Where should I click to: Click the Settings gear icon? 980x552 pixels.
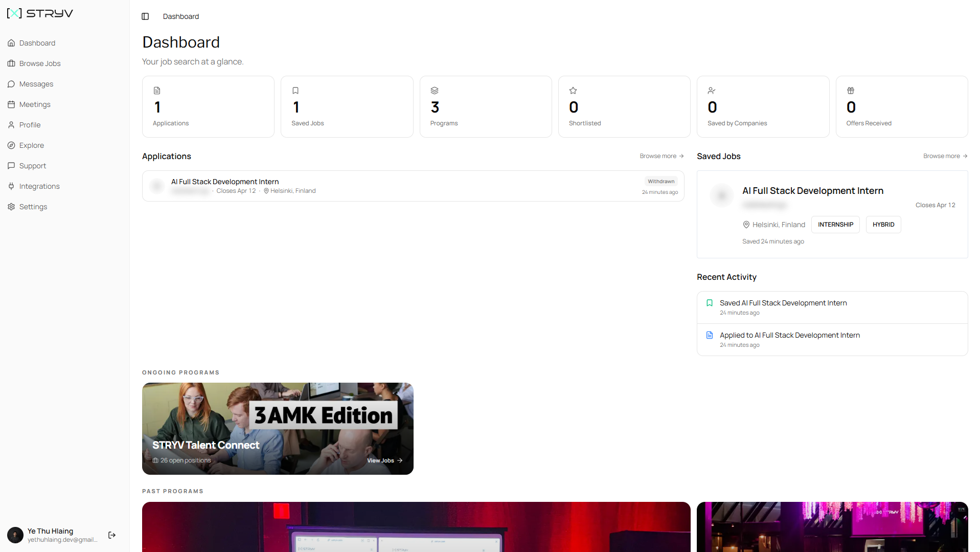[x=11, y=207]
